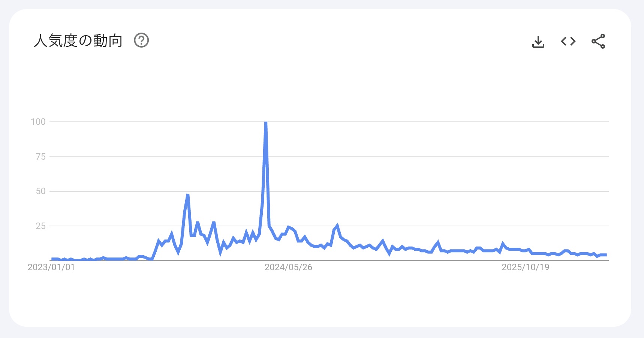Click the 25 y-axis label
This screenshot has height=338, width=644.
click(x=40, y=226)
